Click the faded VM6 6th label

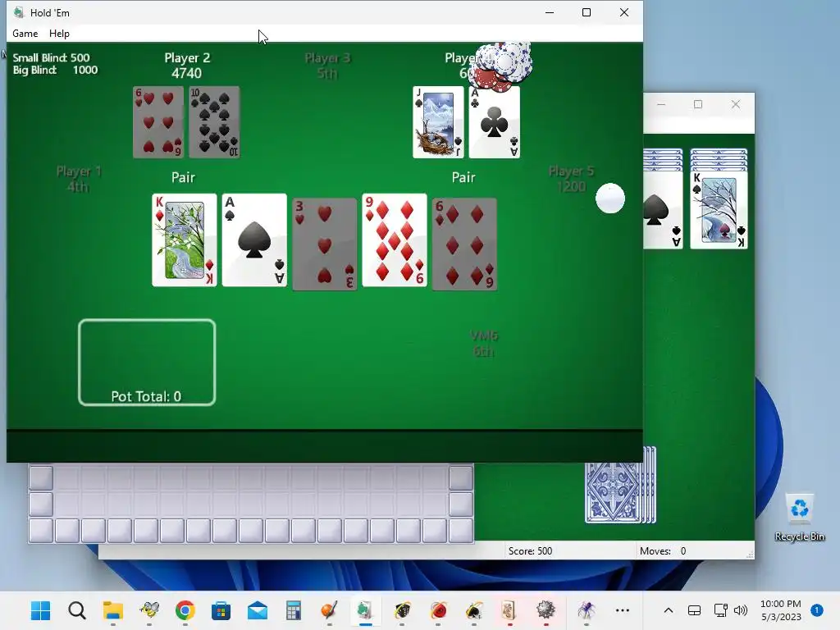[484, 344]
